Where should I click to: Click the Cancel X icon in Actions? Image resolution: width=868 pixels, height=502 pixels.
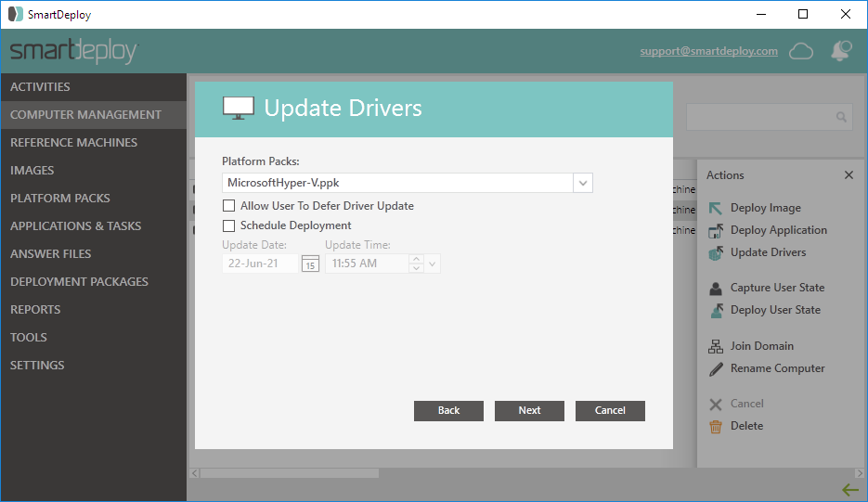[x=715, y=405]
